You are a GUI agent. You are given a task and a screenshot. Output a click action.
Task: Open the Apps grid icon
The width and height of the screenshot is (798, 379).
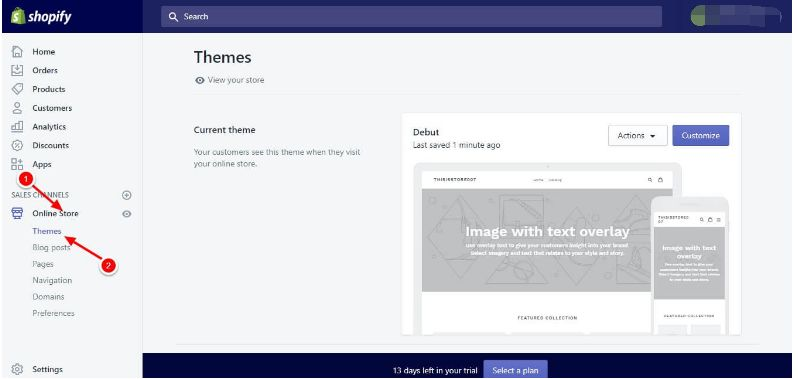coord(17,164)
